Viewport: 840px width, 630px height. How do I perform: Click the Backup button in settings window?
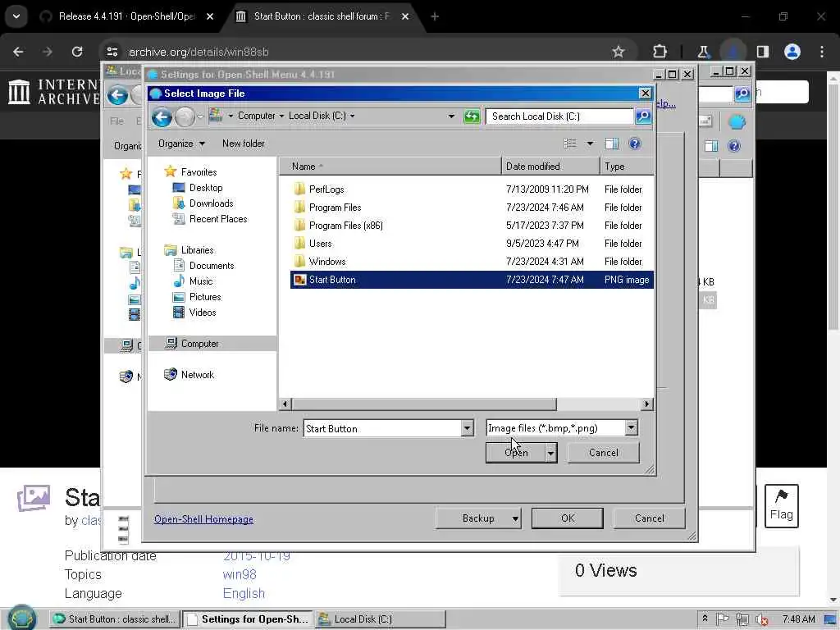pos(478,518)
